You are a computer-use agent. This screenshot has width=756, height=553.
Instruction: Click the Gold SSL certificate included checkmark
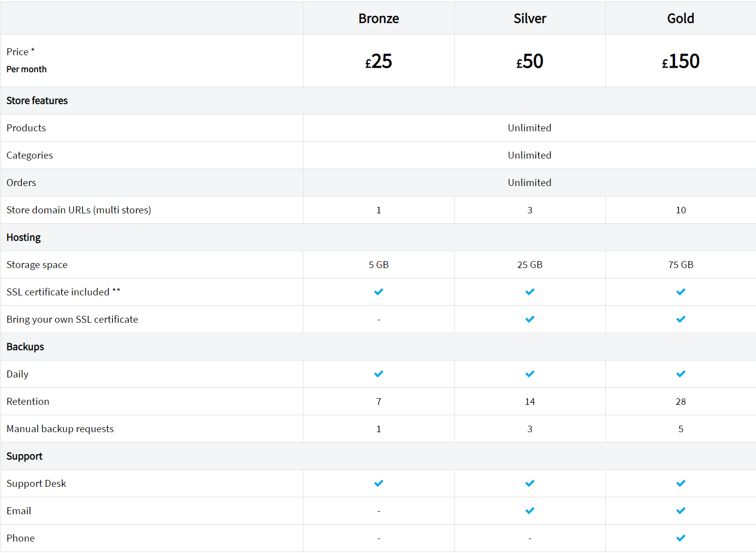click(680, 292)
